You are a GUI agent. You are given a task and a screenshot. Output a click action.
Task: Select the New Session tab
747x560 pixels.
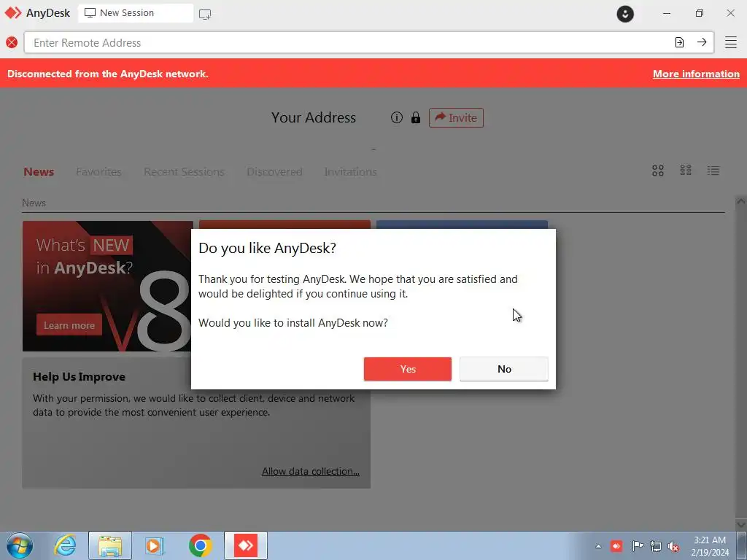point(136,13)
